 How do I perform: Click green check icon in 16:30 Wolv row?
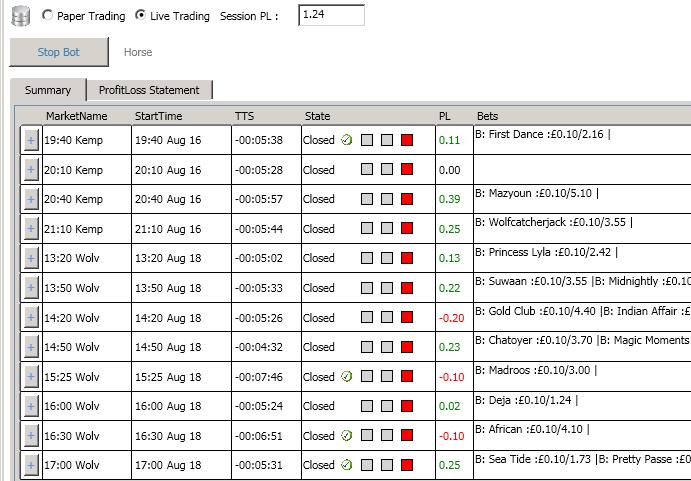tap(347, 436)
